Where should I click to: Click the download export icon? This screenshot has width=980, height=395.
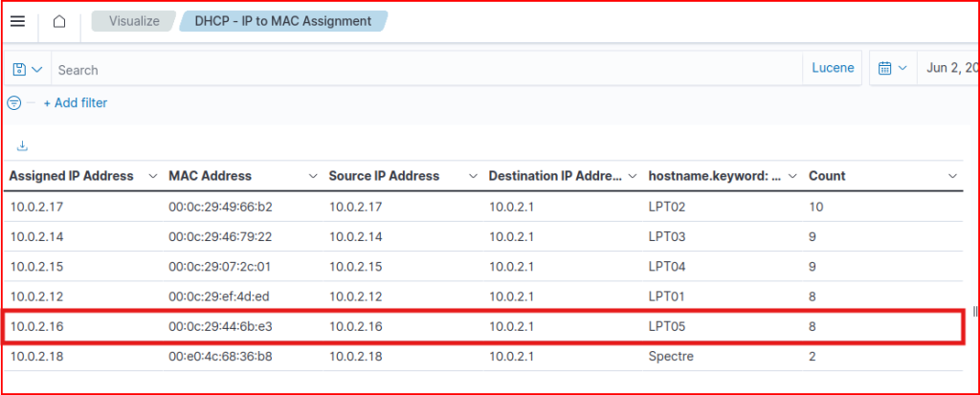pos(23,146)
